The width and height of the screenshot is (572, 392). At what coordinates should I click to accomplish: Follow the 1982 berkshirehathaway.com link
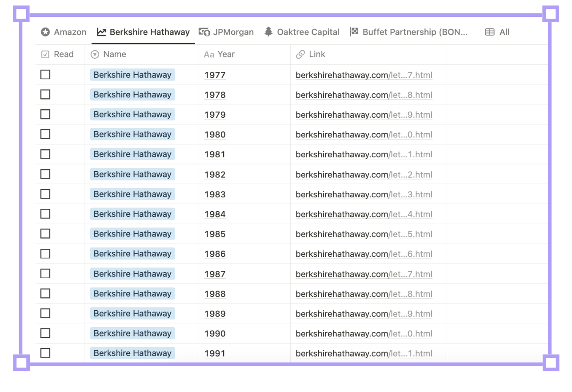(364, 175)
